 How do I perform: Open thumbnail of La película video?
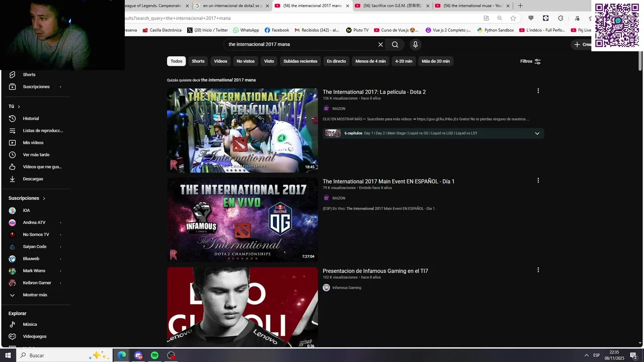[x=243, y=131]
